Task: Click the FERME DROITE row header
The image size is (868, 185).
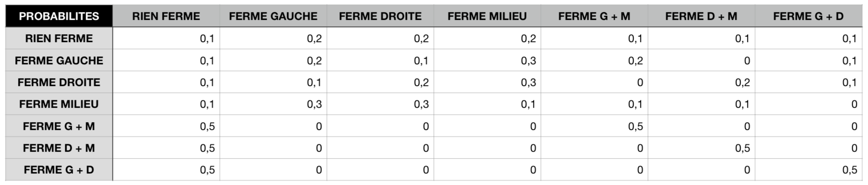Action: click(59, 82)
